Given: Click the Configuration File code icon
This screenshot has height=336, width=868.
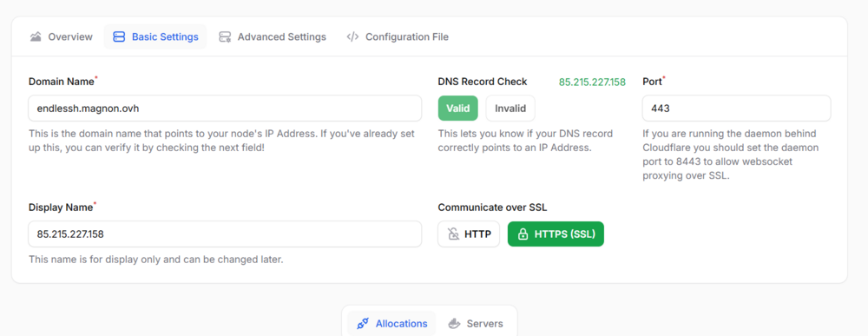Looking at the screenshot, I should [x=352, y=37].
